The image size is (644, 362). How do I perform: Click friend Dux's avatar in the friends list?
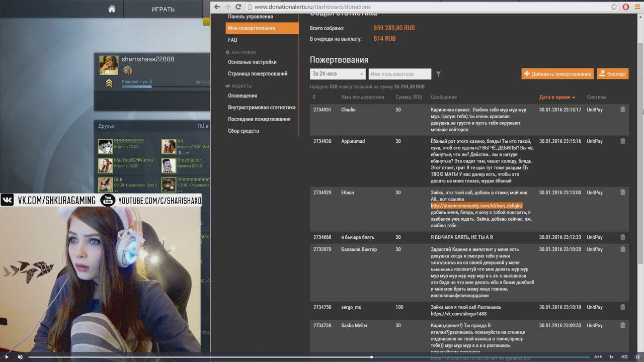click(105, 185)
